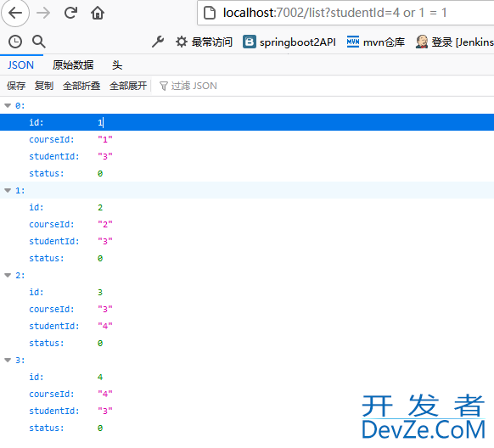This screenshot has height=448, width=494.
Task: Select status row in node 3
Action: [247, 428]
